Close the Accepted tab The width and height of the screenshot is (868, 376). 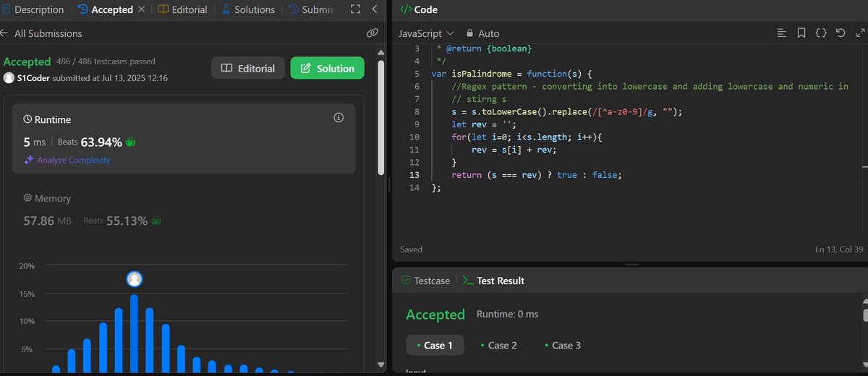(141, 9)
